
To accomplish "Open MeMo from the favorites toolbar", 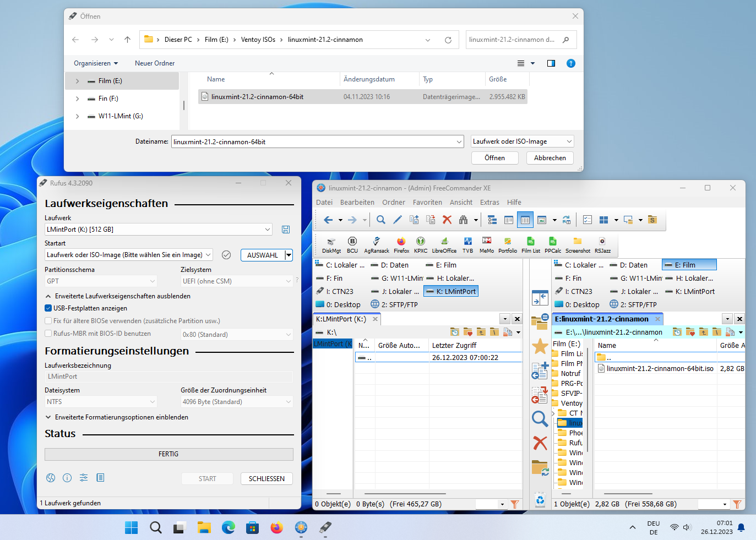I will (487, 245).
